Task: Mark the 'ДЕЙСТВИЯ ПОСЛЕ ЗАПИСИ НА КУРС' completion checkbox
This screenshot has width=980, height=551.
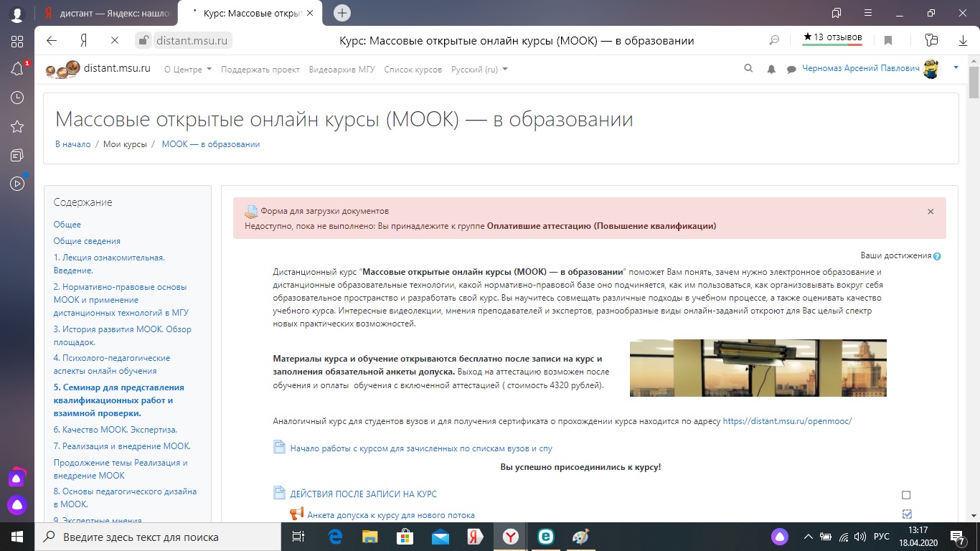Action: point(906,494)
